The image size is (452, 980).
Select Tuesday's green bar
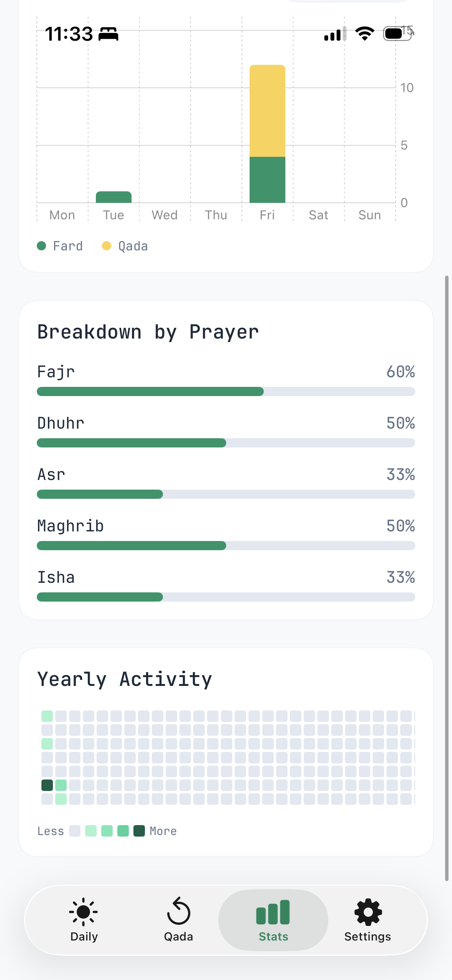coord(113,197)
